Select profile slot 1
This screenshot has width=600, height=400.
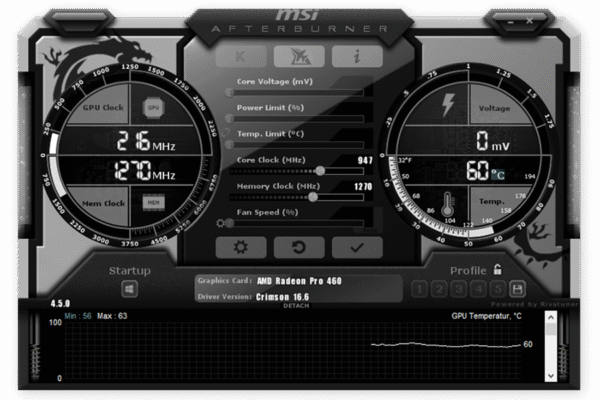pyautogui.click(x=420, y=289)
